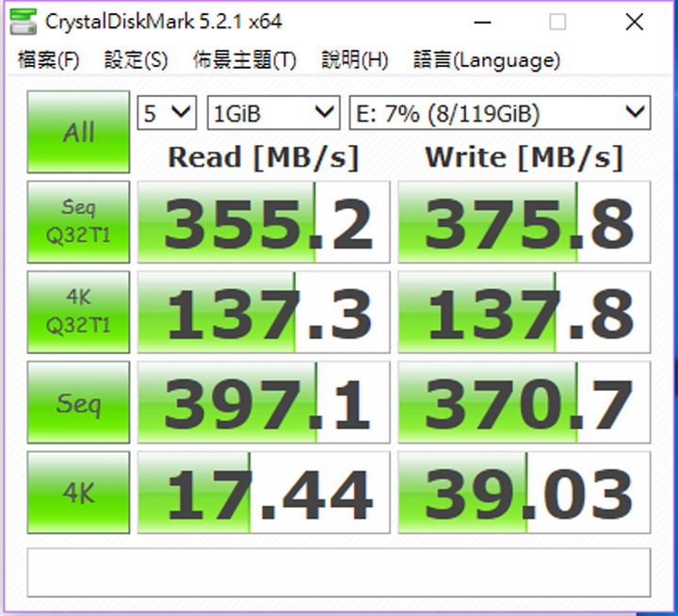
Task: Run the plain 4K benchmark
Action: coord(78,492)
